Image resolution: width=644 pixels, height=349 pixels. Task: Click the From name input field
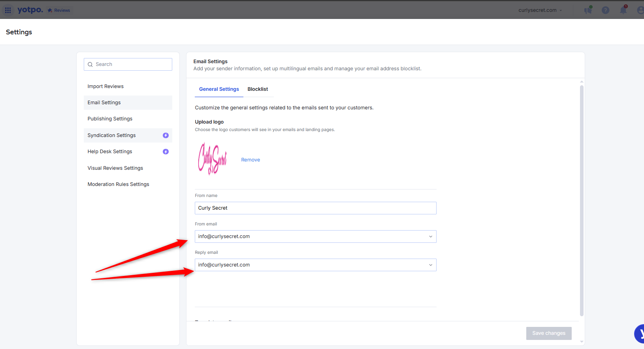point(316,208)
